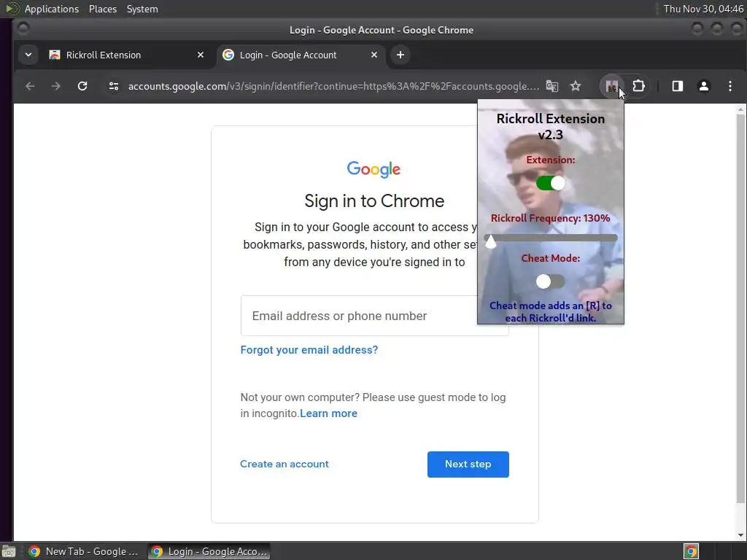This screenshot has height=560, width=747.
Task: Click the URL address bar
Action: [333, 86]
